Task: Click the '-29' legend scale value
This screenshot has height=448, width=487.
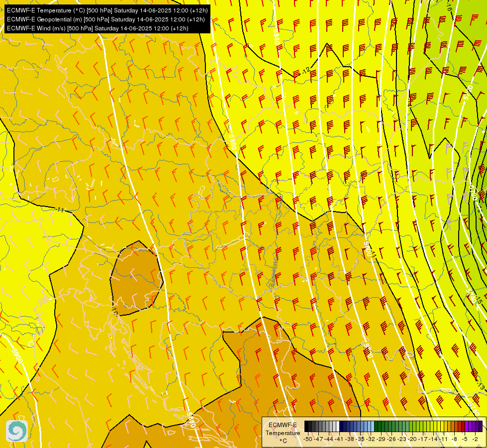Action: (382, 439)
